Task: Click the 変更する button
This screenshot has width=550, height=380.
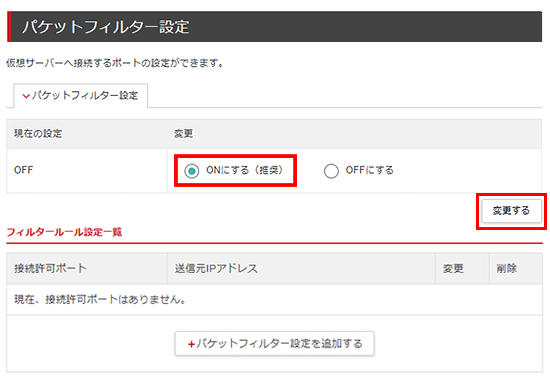Action: coord(511,211)
